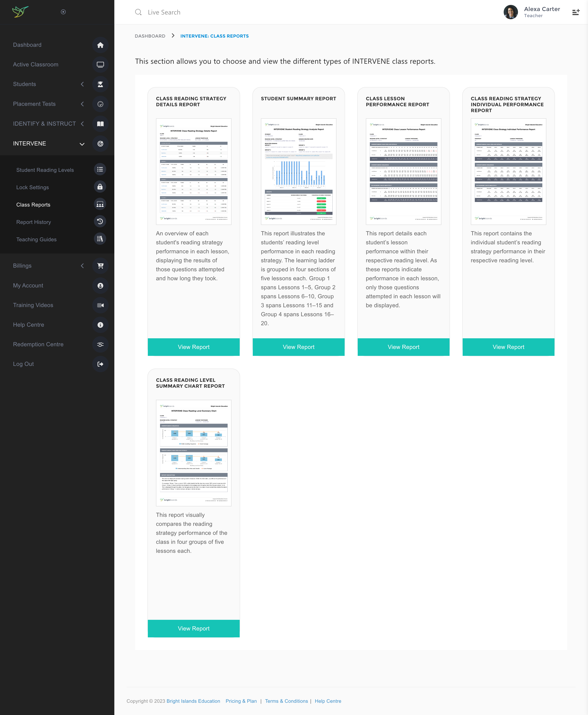Click the Log Out arrow icon
This screenshot has height=715, width=588.
point(100,364)
